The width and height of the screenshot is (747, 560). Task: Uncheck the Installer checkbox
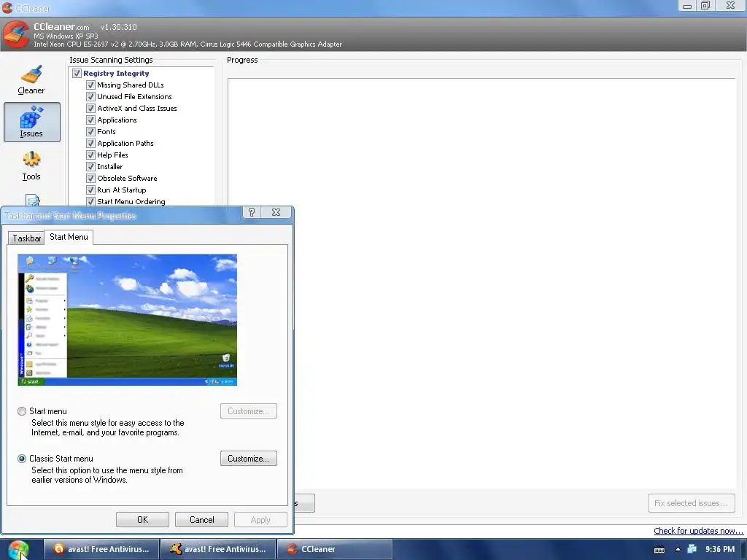click(x=90, y=167)
